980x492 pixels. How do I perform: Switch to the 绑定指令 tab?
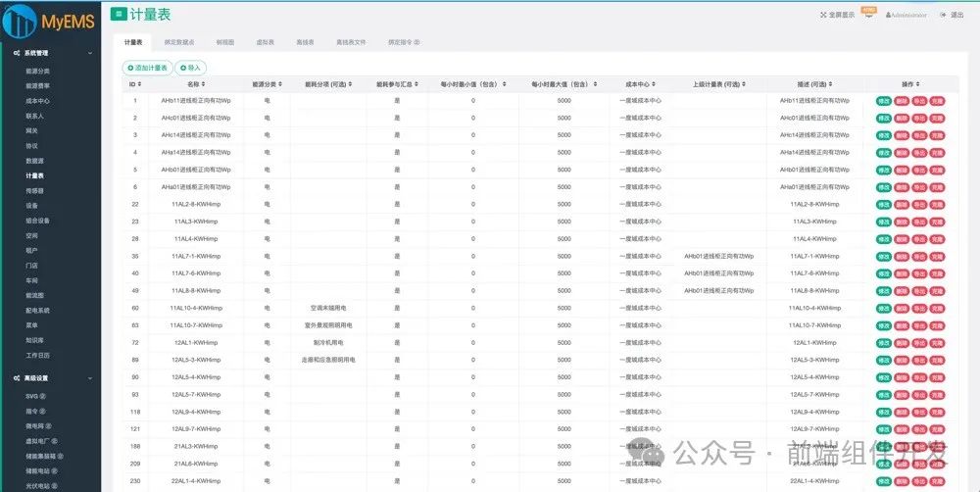coord(404,42)
